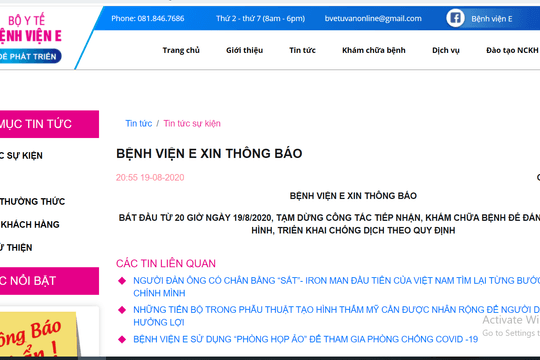Open the Dịch vụ menu

tap(446, 50)
